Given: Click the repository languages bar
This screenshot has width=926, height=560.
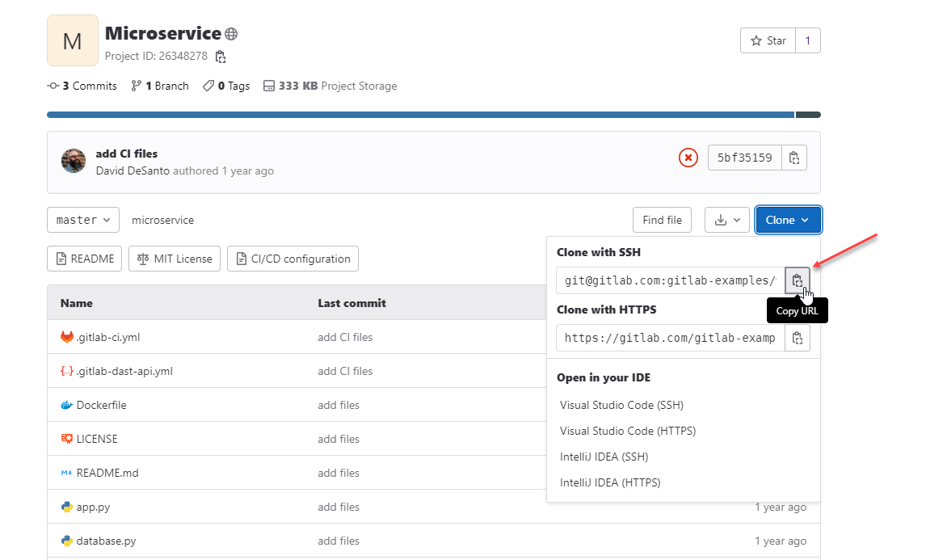Looking at the screenshot, I should click(434, 115).
